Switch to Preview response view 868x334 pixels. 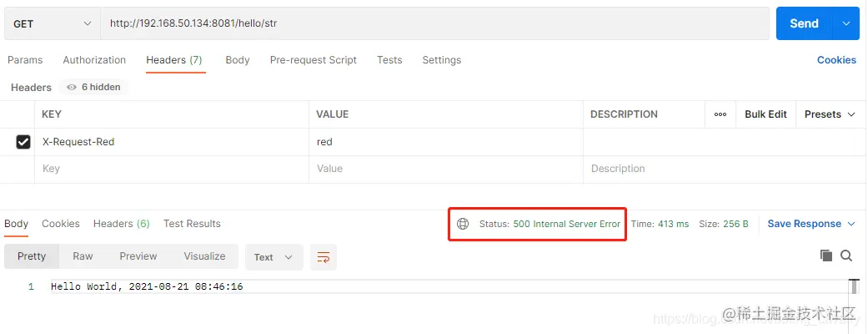point(138,256)
